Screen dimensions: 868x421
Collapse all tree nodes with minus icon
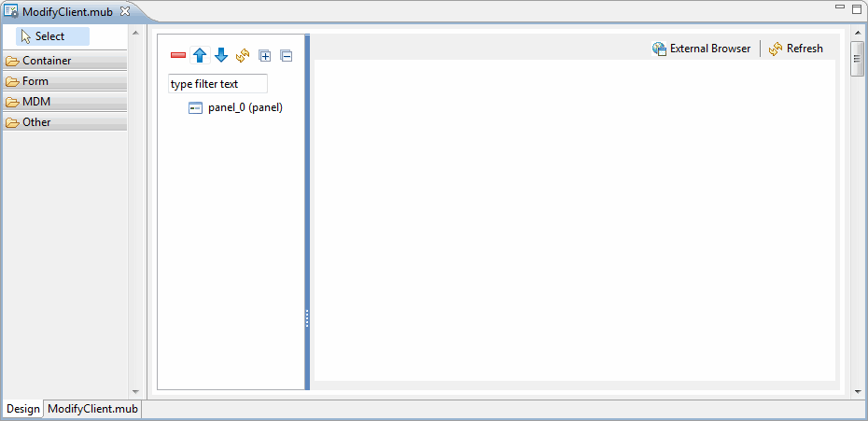(287, 55)
